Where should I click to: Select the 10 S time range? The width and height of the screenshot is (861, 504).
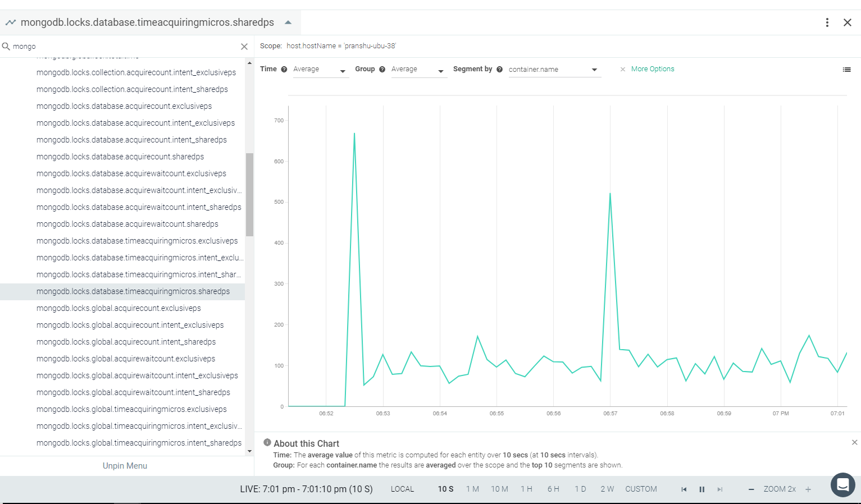446,489
